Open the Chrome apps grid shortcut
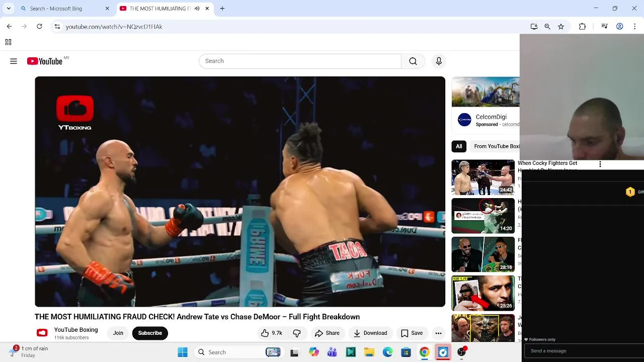The height and width of the screenshot is (362, 644). 8,42
